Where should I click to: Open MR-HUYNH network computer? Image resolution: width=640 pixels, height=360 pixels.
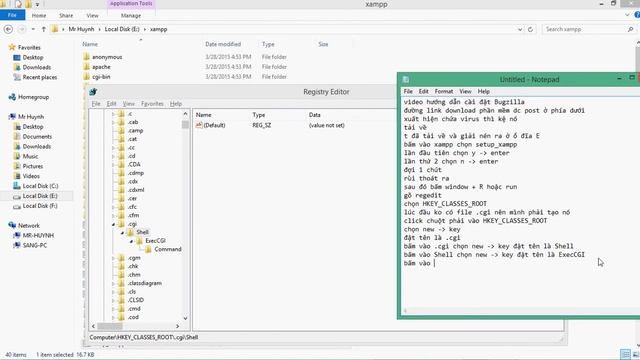[x=38, y=236]
